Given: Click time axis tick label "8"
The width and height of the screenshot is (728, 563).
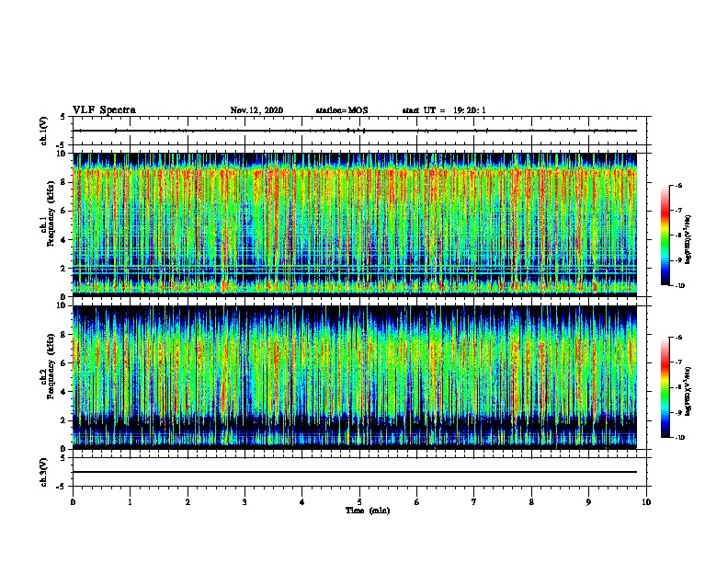Looking at the screenshot, I should tap(531, 502).
